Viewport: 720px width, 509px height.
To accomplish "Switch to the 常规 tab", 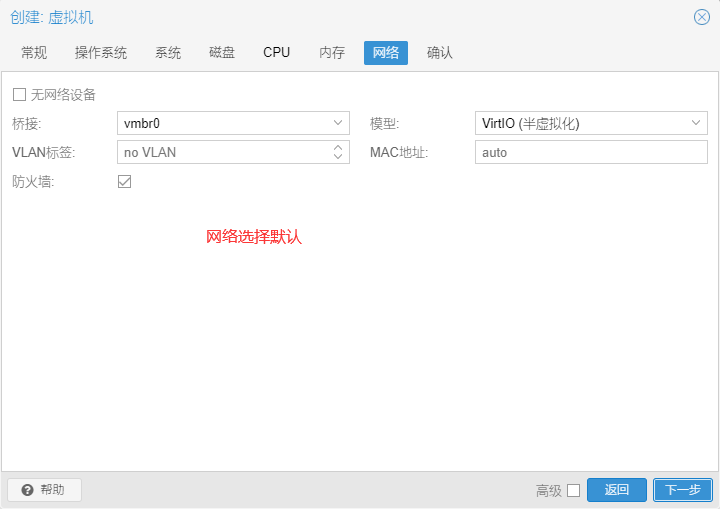I will (x=34, y=53).
